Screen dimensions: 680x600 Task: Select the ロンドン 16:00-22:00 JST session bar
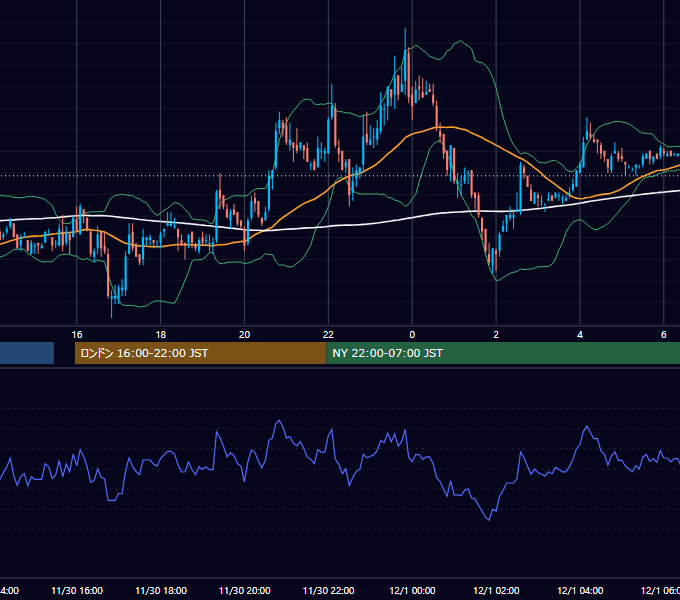coord(200,353)
